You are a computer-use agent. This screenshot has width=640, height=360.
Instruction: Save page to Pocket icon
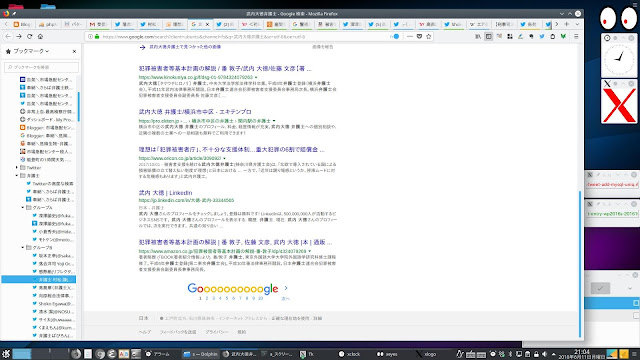coord(419,36)
